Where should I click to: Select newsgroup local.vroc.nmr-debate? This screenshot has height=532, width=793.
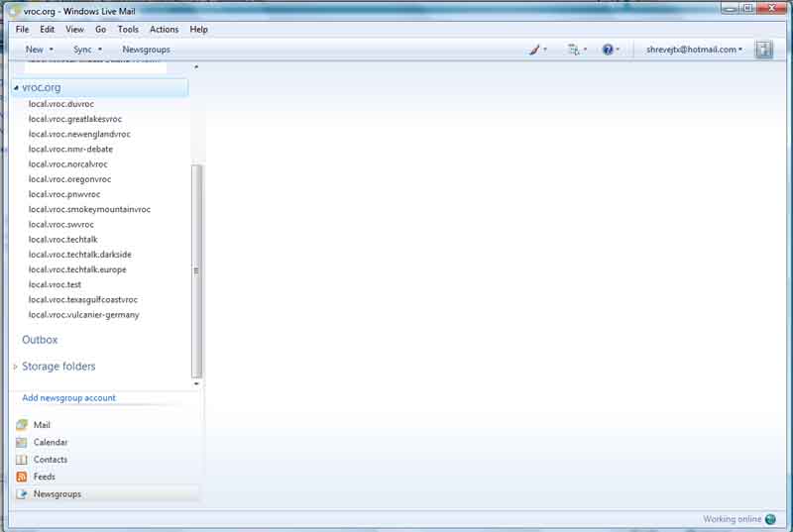70,150
